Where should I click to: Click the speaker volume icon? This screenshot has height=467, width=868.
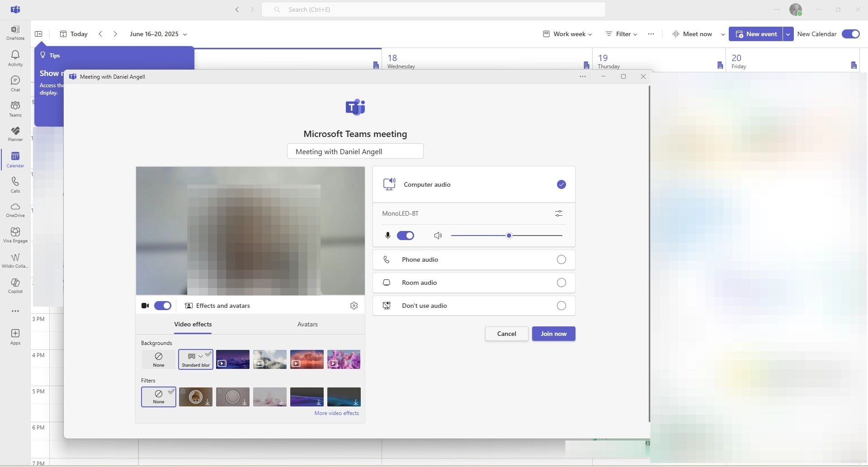[438, 236]
